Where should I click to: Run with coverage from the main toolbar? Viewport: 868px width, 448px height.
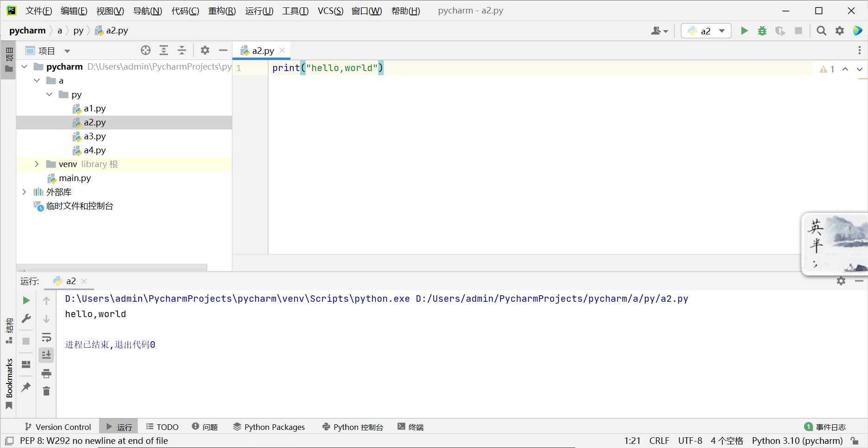[780, 31]
